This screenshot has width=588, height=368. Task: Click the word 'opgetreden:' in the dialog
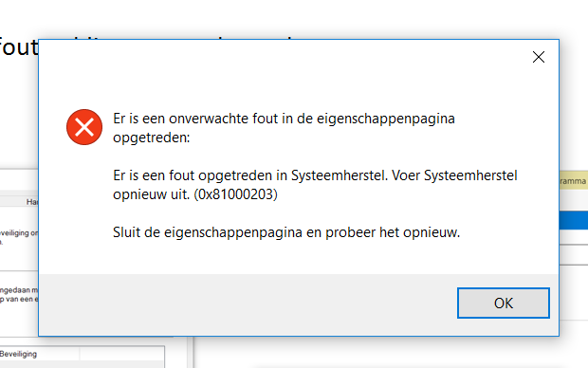(152, 138)
